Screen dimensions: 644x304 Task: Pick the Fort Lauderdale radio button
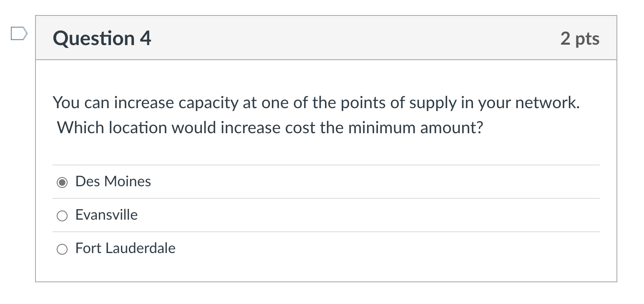point(62,249)
